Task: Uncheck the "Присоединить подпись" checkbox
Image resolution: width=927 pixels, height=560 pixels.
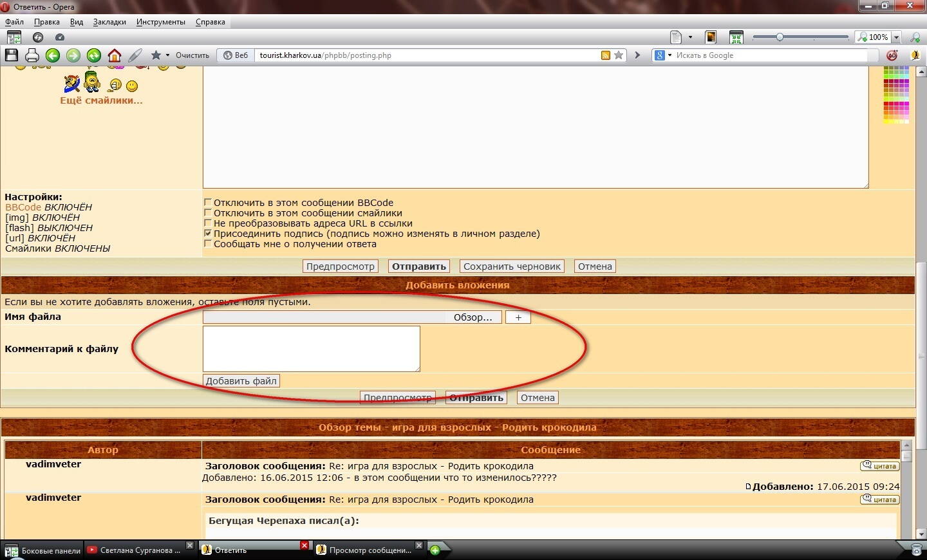Action: (x=208, y=233)
